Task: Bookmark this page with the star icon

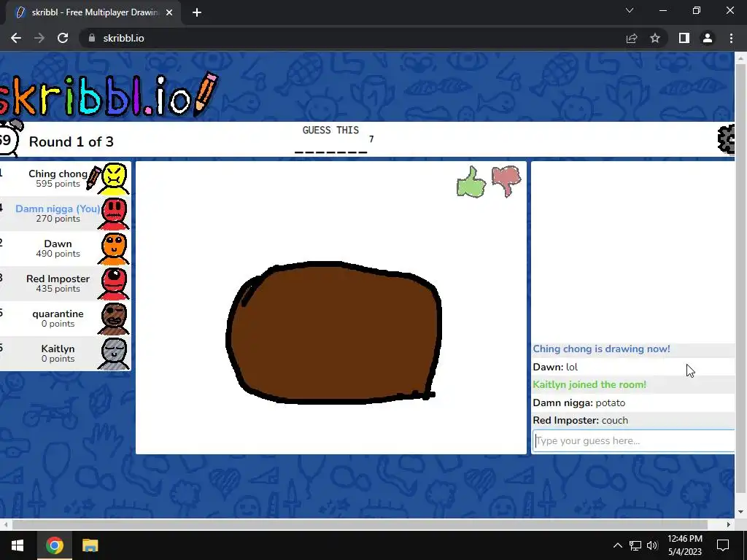Action: coord(655,38)
